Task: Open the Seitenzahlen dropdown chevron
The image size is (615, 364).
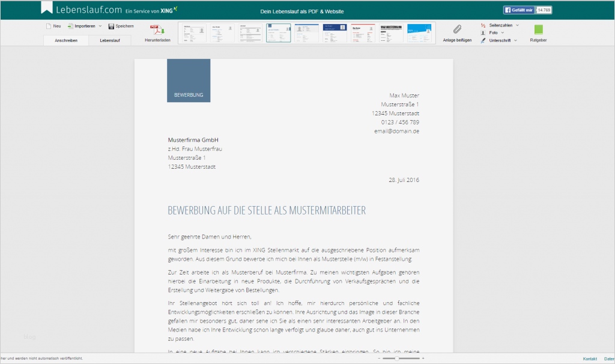Action: coord(517,25)
